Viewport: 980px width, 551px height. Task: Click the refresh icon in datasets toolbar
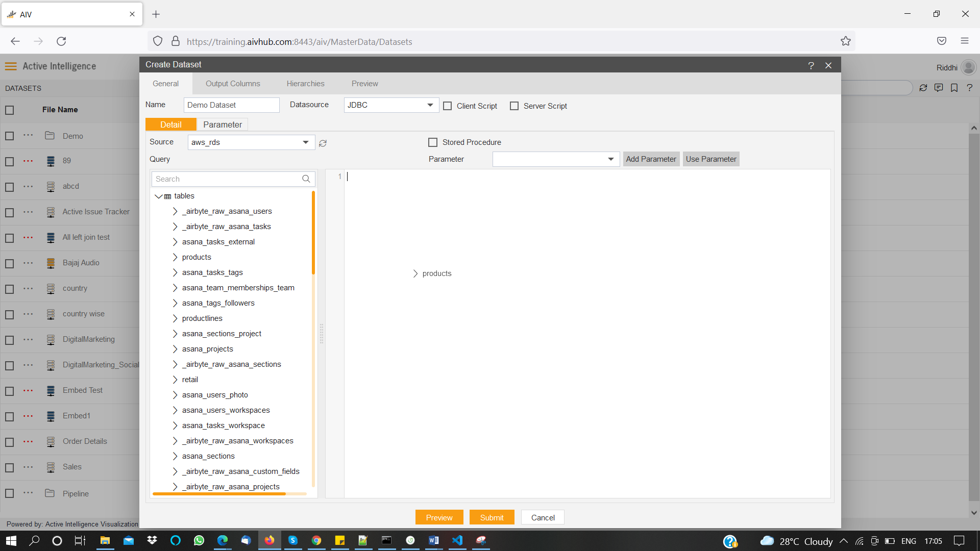coord(923,88)
